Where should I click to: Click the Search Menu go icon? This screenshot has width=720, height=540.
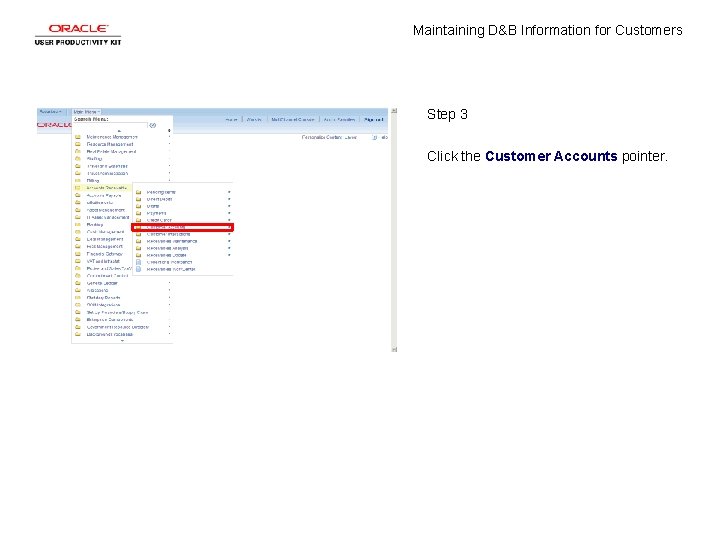(x=152, y=125)
